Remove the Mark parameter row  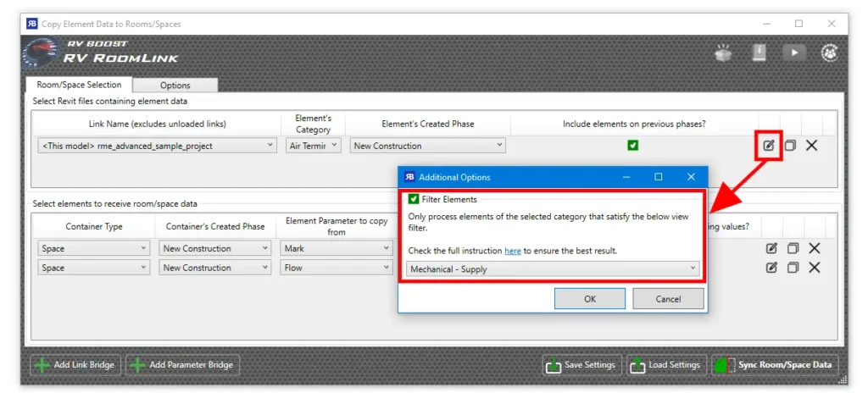click(815, 248)
